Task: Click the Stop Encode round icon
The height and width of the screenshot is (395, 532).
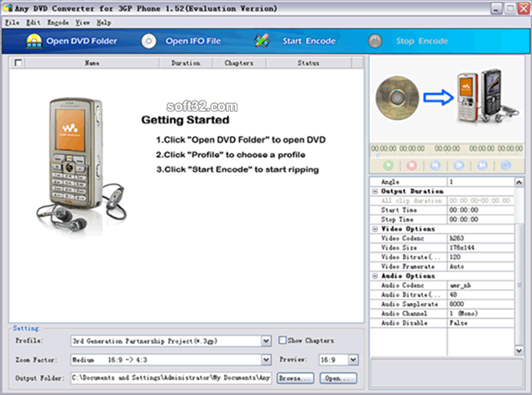Action: [x=375, y=41]
